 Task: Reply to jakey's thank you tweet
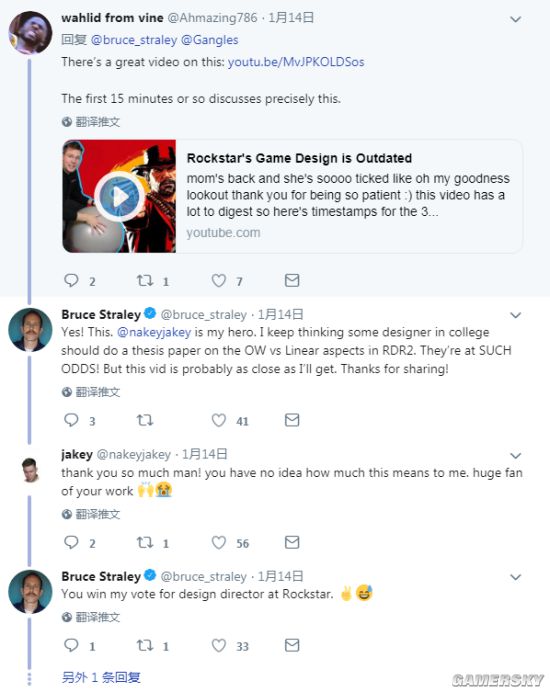pyautogui.click(x=71, y=542)
